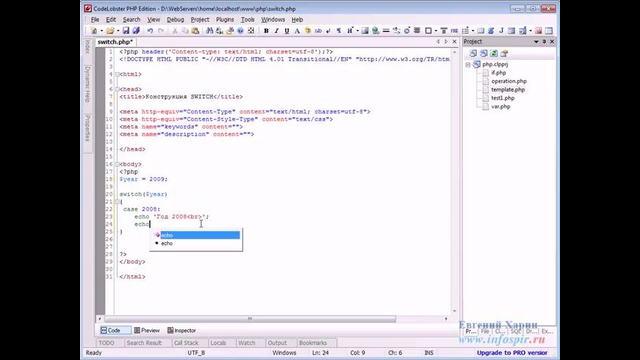Click the Italic I formatting icon
Image resolution: width=640 pixels, height=360 pixels.
click(x=276, y=31)
